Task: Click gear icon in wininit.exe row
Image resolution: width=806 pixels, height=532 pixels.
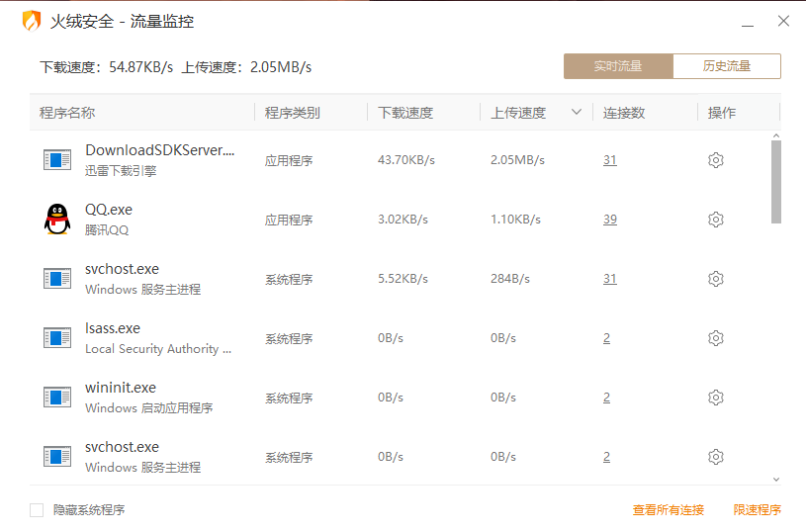Action: (716, 398)
